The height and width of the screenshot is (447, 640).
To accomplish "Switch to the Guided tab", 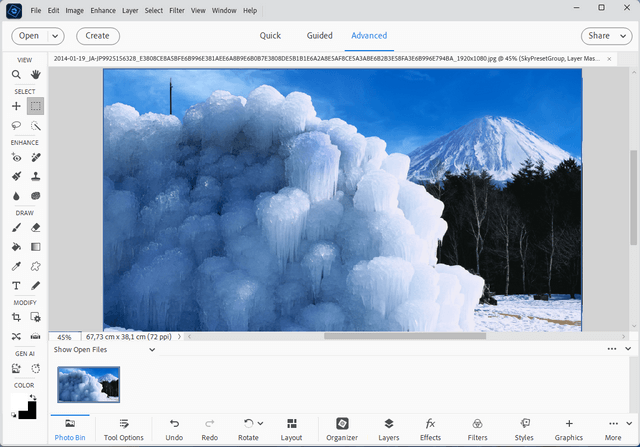I will pos(319,36).
